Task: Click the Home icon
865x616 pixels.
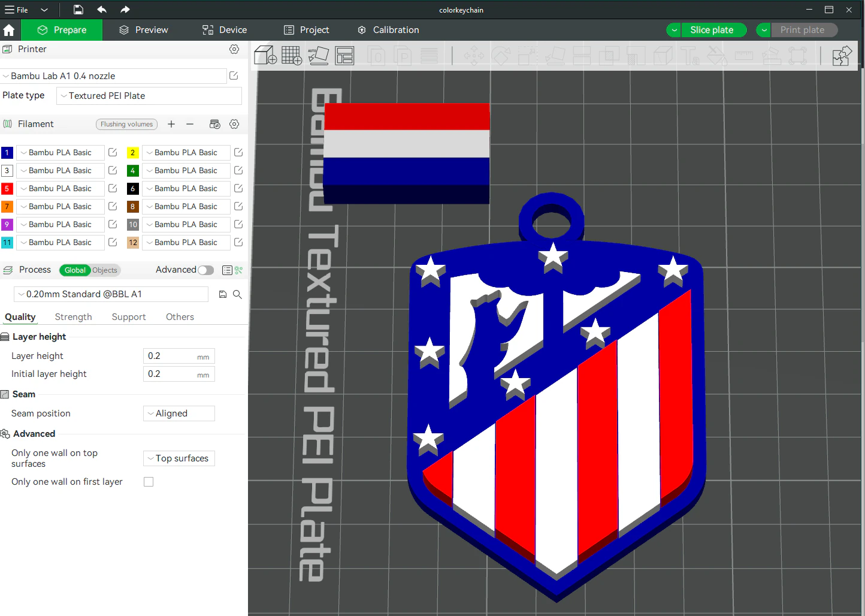Action: pos(9,30)
